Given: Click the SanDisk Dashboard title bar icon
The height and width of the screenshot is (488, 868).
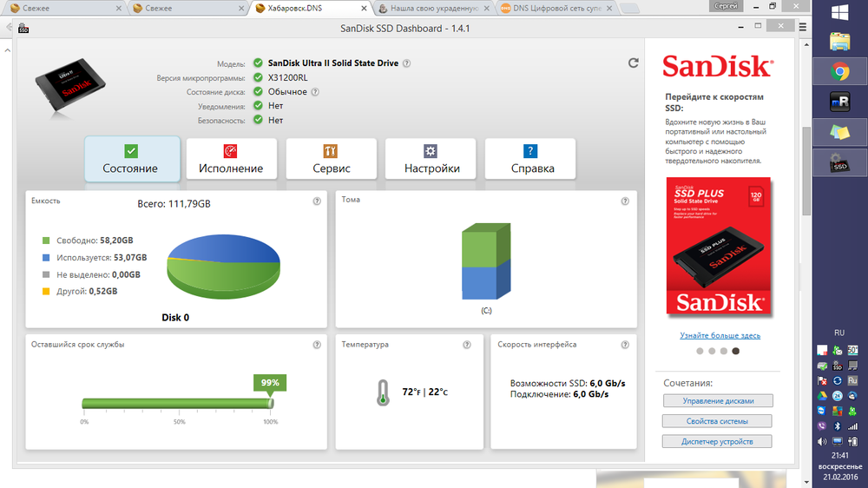Looking at the screenshot, I should click(23, 29).
